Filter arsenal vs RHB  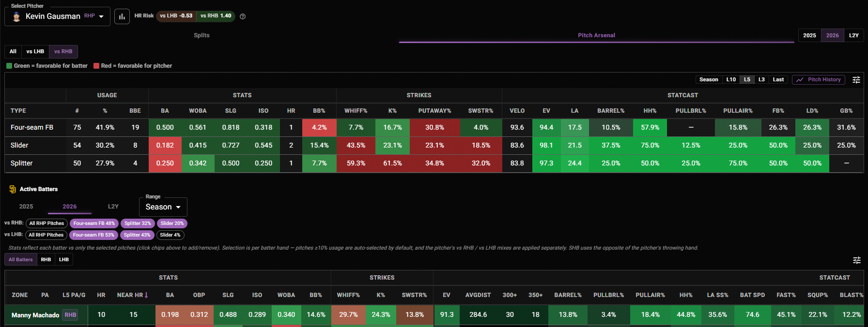click(63, 51)
